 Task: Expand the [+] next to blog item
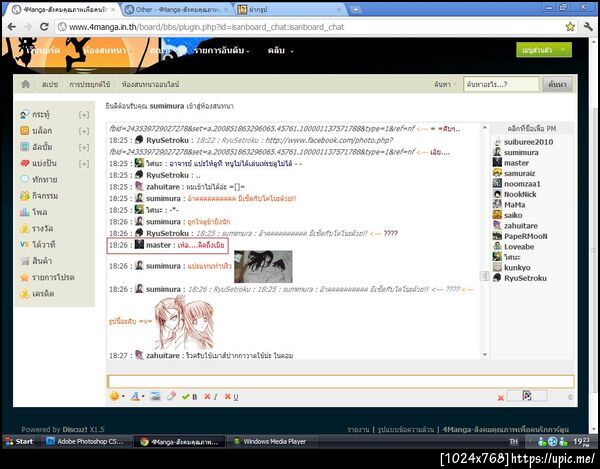[84, 131]
